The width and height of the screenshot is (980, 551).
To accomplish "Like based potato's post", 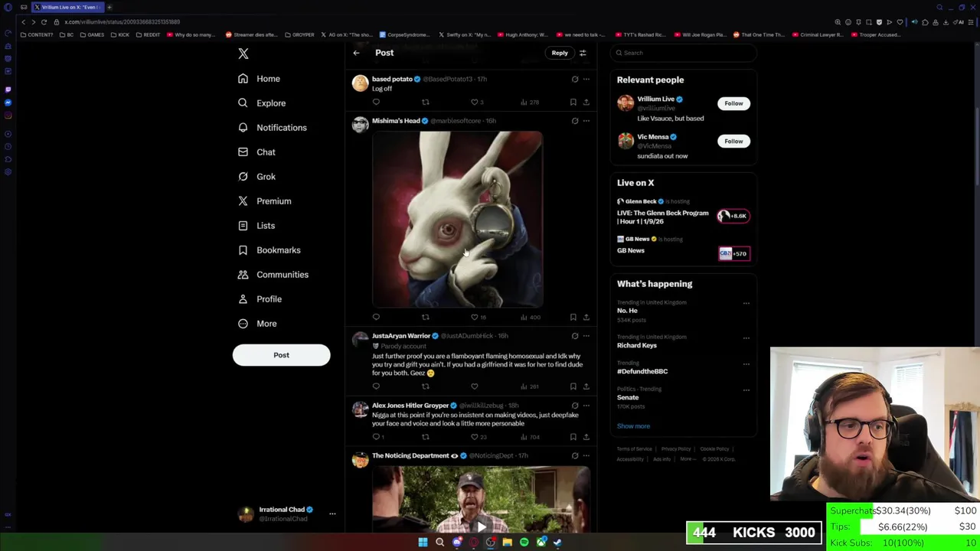I will [475, 102].
